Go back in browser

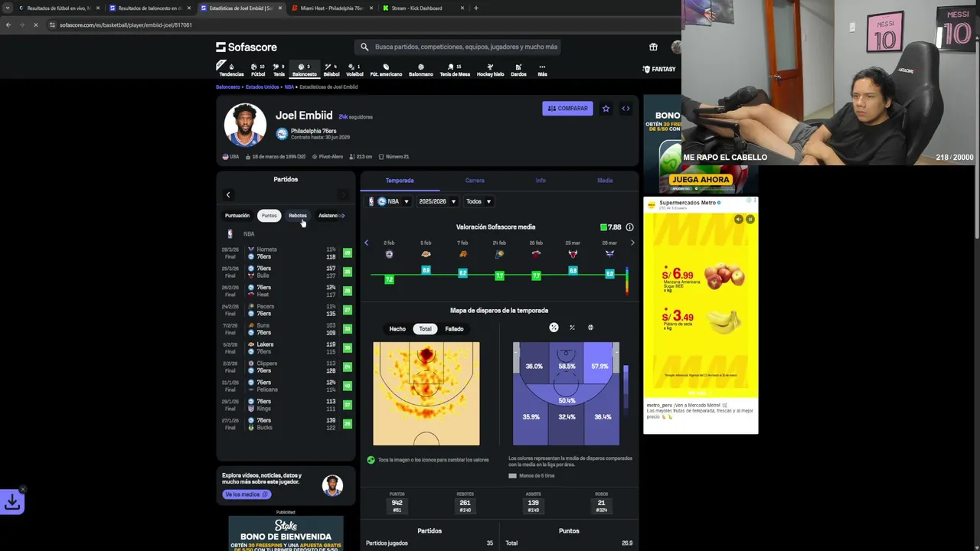click(8, 25)
